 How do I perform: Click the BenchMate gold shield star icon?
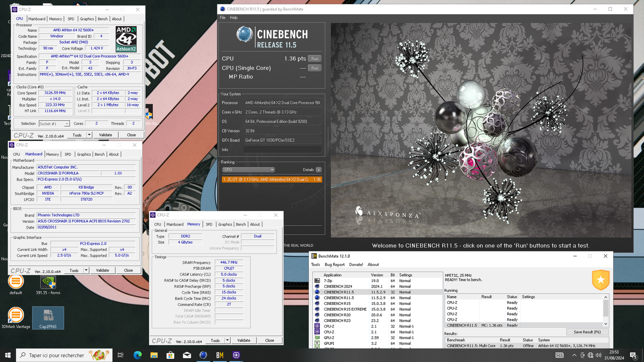[600, 280]
